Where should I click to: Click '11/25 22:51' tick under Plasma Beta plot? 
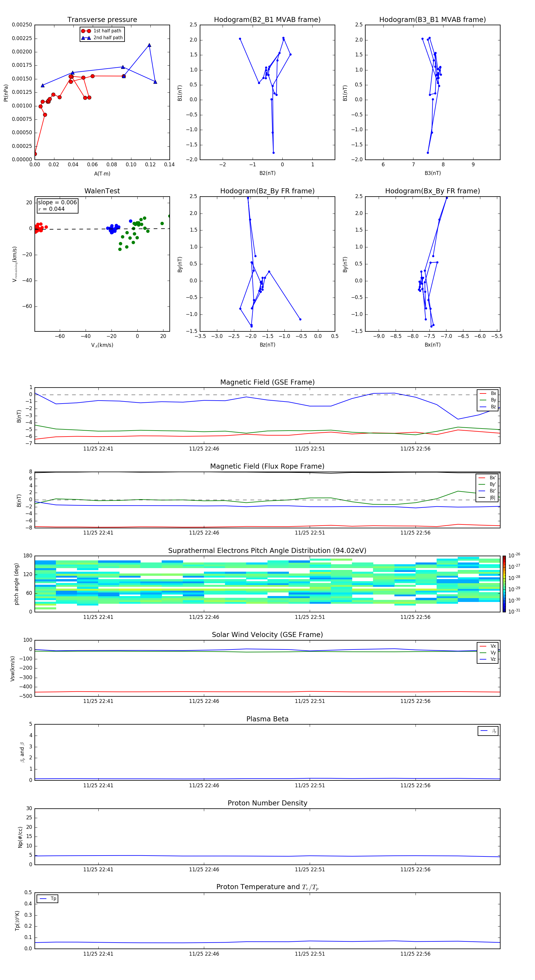[310, 785]
